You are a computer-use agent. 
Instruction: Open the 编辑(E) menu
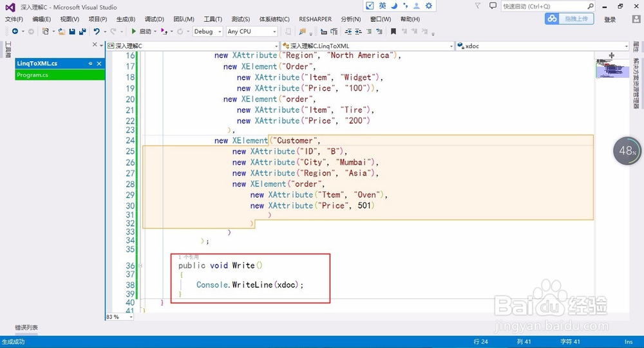(x=41, y=19)
